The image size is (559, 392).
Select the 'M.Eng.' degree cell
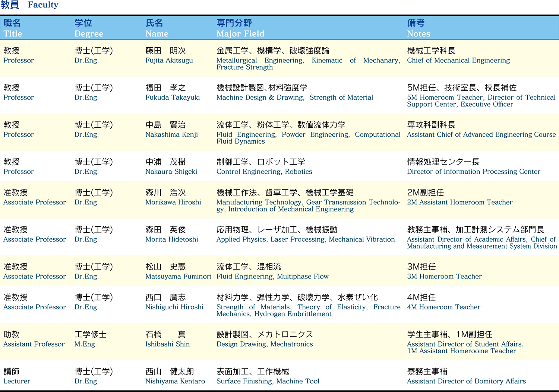(x=86, y=344)
